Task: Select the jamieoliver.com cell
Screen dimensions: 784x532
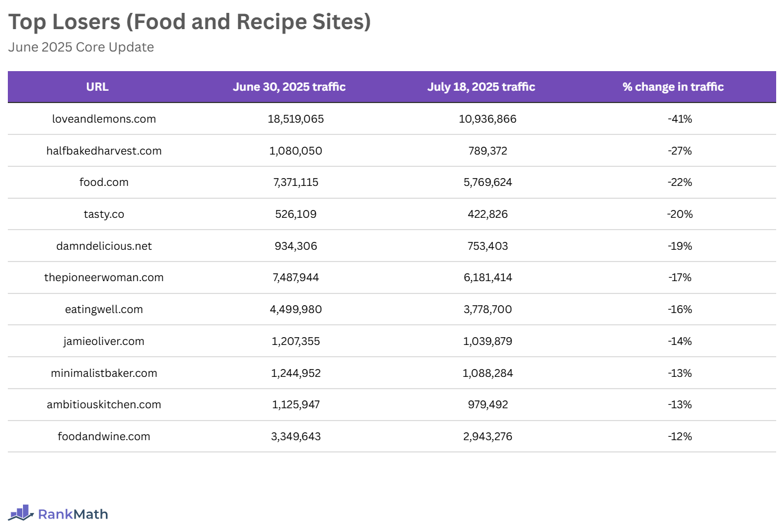Action: [104, 341]
